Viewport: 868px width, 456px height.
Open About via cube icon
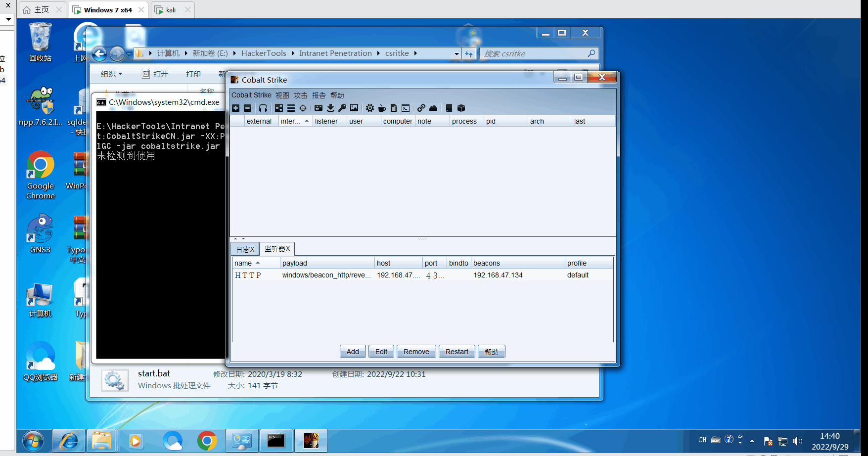click(461, 108)
